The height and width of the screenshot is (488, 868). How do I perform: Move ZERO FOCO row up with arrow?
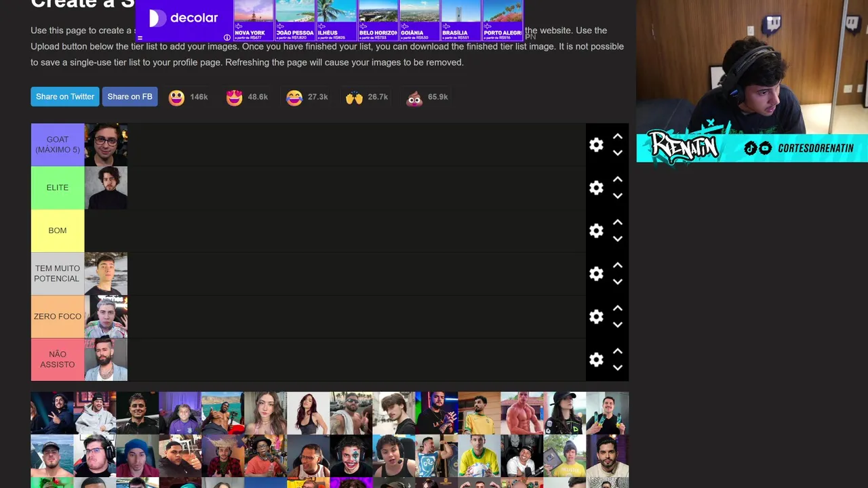(x=618, y=308)
